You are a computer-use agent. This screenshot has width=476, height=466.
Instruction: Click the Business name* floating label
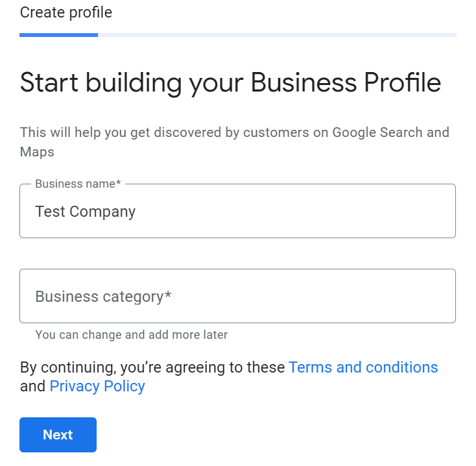78,184
